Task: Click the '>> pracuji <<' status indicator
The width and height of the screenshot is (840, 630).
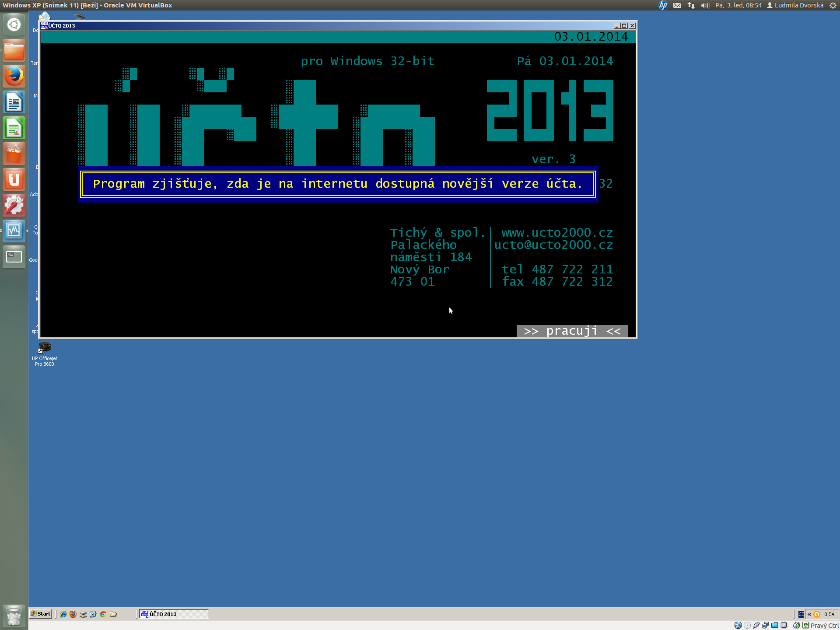Action: (x=572, y=331)
